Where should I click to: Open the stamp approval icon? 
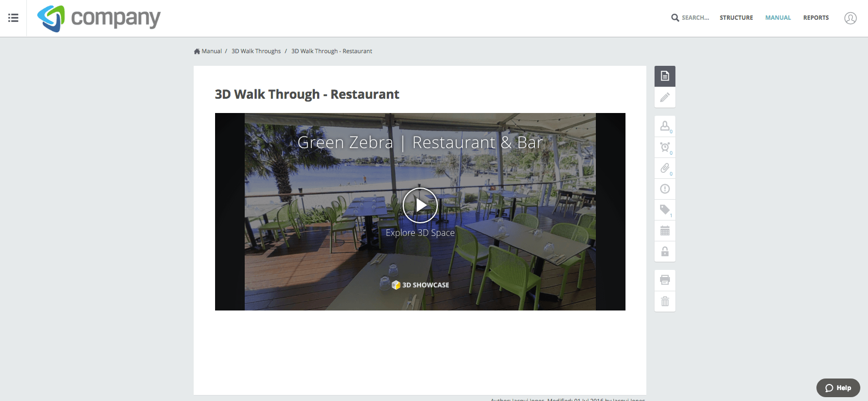click(665, 126)
